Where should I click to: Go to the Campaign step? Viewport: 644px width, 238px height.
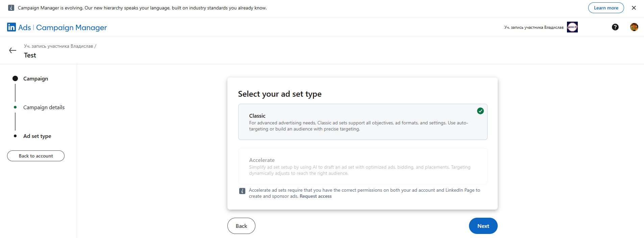pyautogui.click(x=35, y=79)
